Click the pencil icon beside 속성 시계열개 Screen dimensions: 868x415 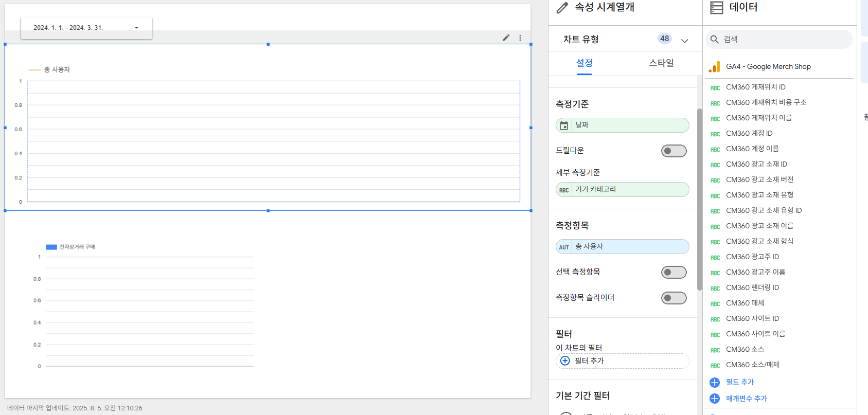(562, 7)
